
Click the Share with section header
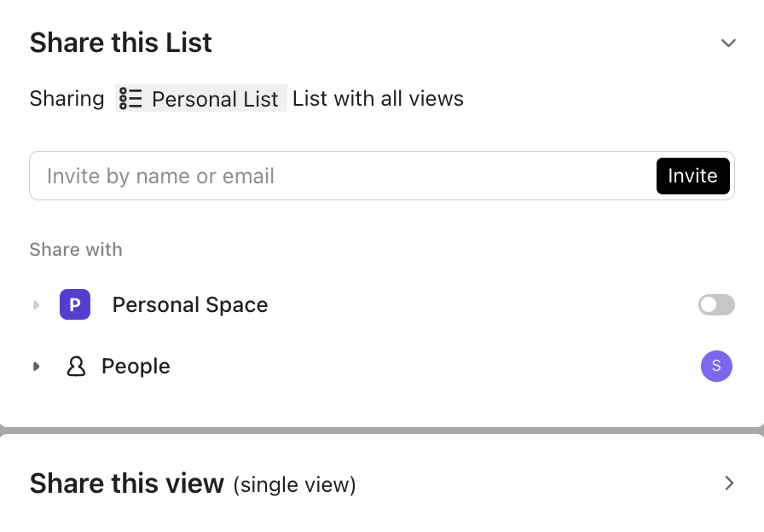[76, 249]
